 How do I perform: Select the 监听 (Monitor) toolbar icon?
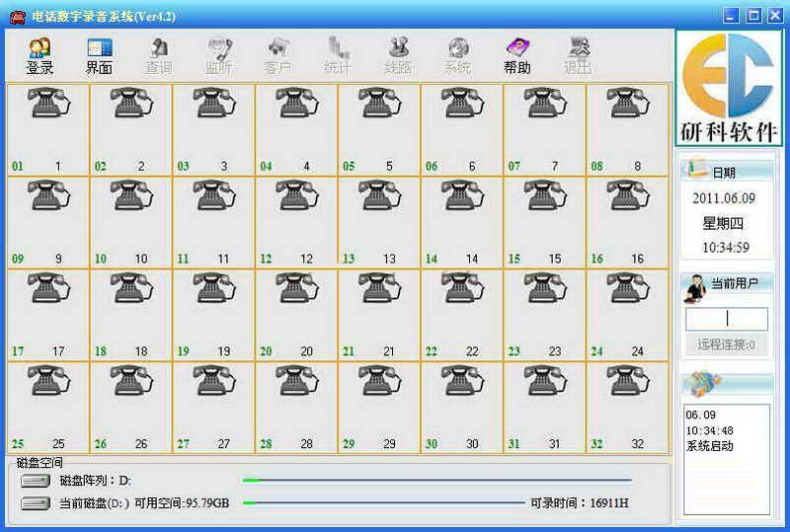(218, 56)
